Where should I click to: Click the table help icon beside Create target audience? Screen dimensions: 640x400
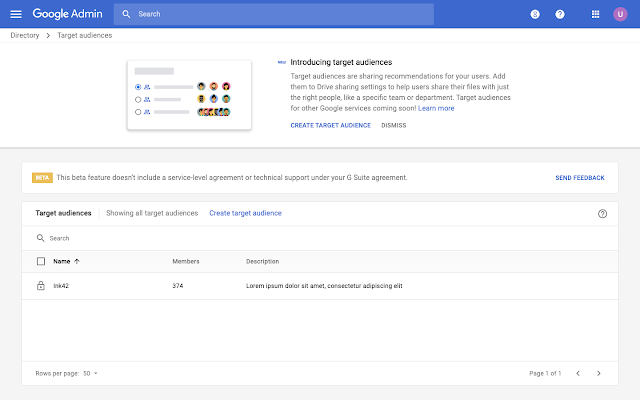tap(602, 213)
